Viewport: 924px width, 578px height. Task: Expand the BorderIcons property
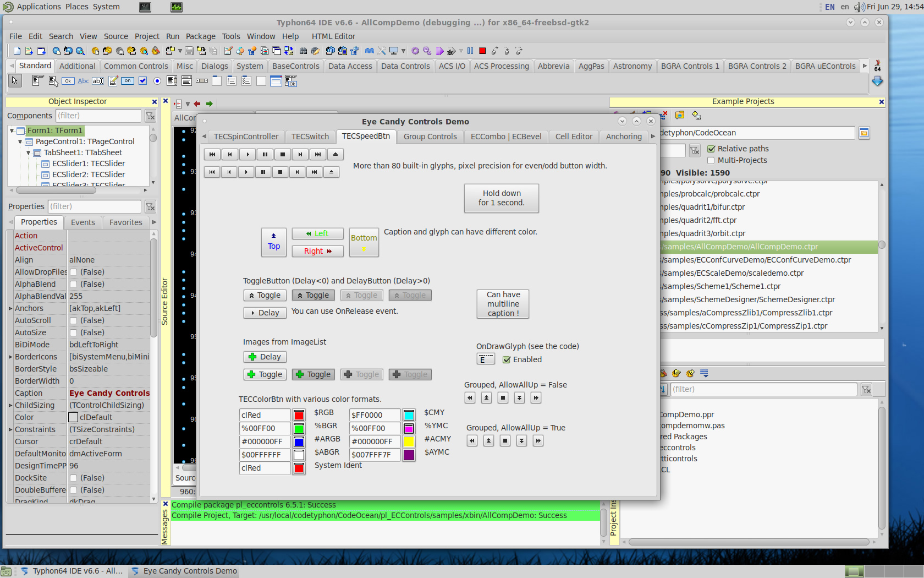point(10,357)
